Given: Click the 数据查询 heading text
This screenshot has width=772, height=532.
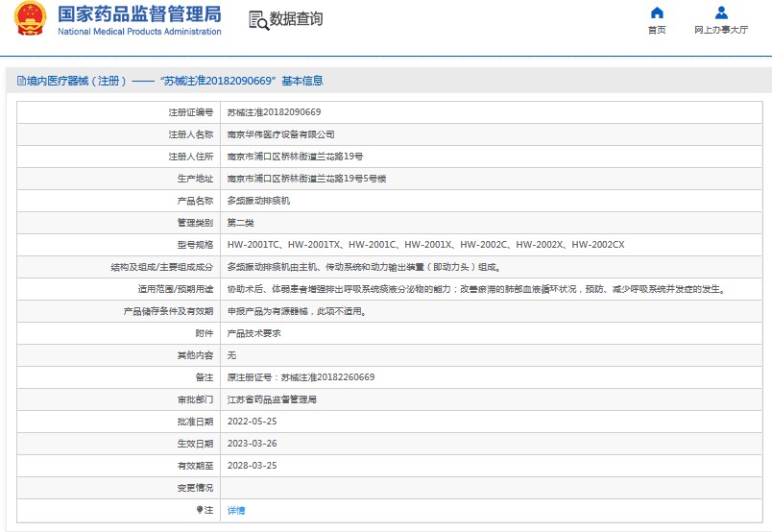Looking at the screenshot, I should point(296,20).
